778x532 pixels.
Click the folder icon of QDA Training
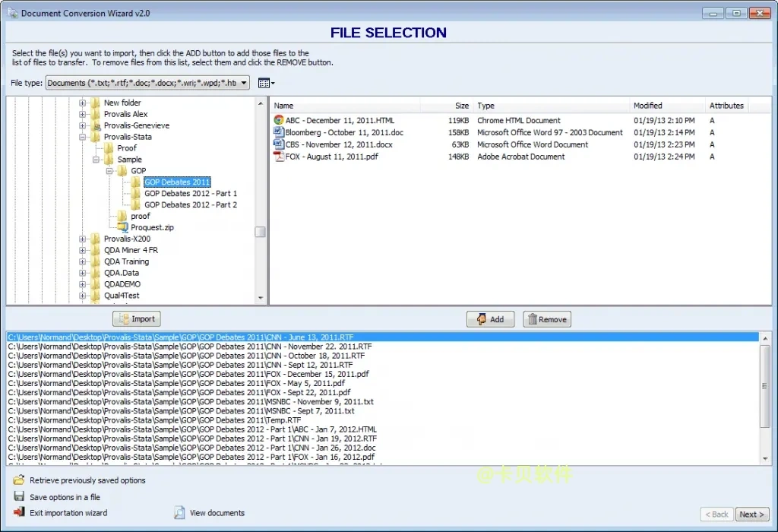(95, 261)
